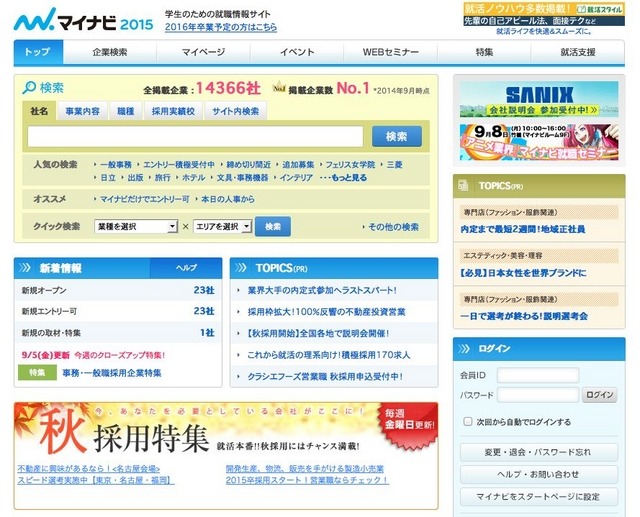This screenshot has width=640, height=517.
Task: Click the chevron icon in the center TOPICS header
Action: (x=241, y=268)
